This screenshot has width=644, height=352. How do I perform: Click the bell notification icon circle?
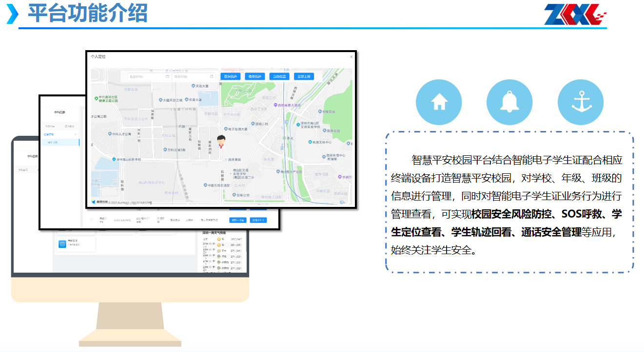pos(509,102)
